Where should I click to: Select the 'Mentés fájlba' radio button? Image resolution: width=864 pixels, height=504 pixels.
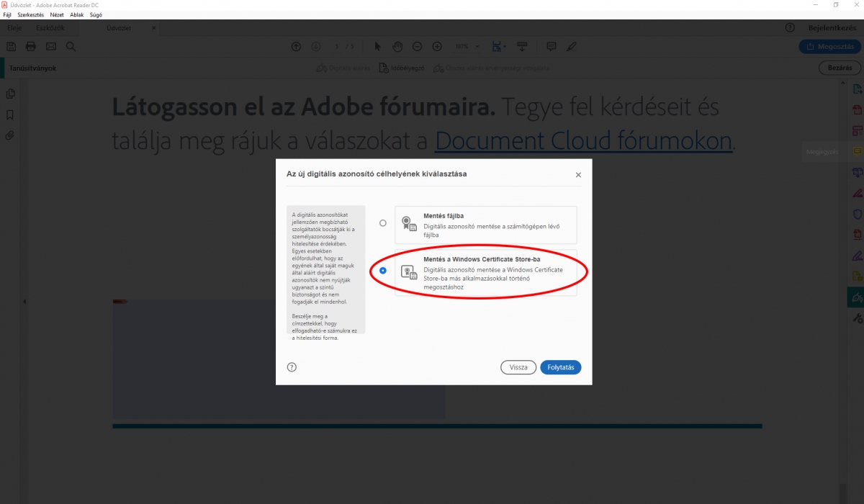383,223
